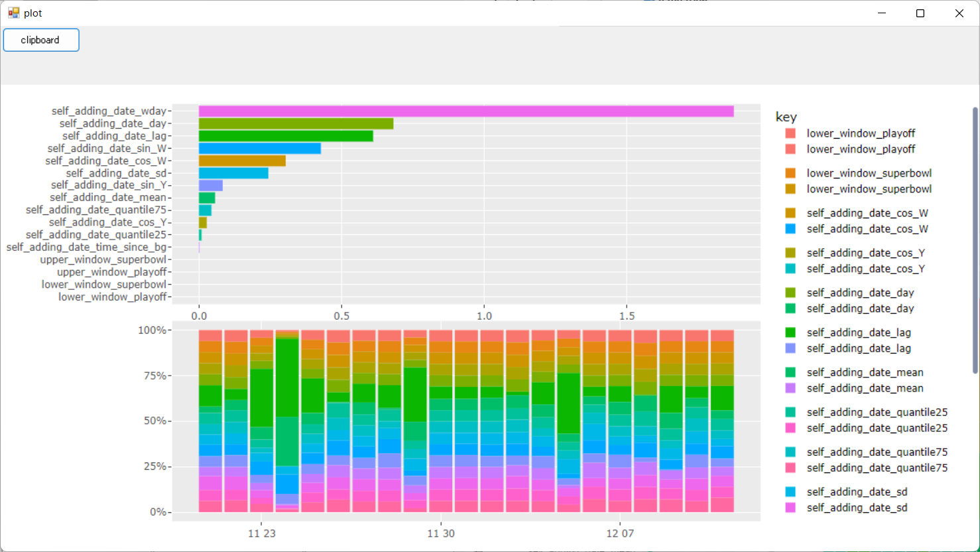Viewport: 980px width, 552px height.
Task: Toggle orange self_adding_date_cos_W legend swatch
Action: coord(790,213)
